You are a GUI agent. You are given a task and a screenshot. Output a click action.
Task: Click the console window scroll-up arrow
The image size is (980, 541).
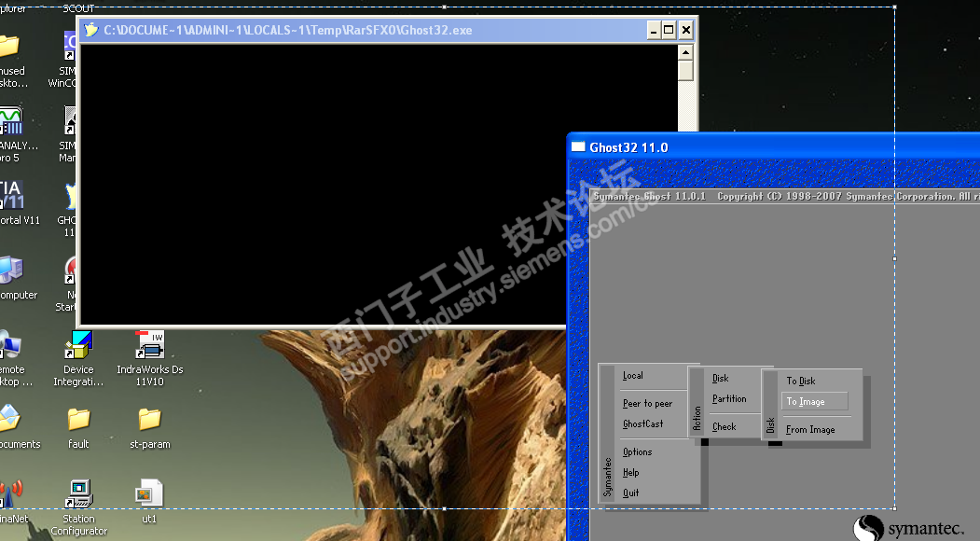tap(685, 52)
